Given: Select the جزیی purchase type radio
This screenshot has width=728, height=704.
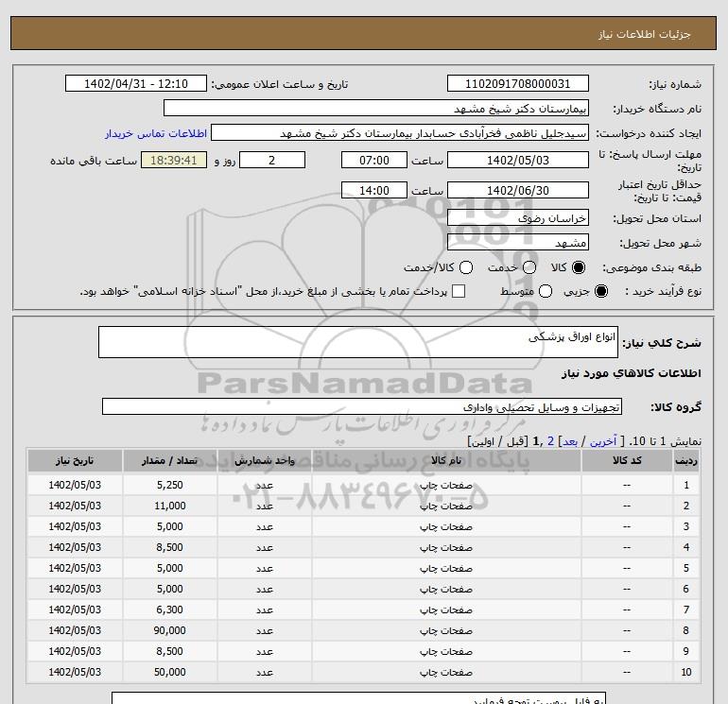Looking at the screenshot, I should [x=600, y=291].
